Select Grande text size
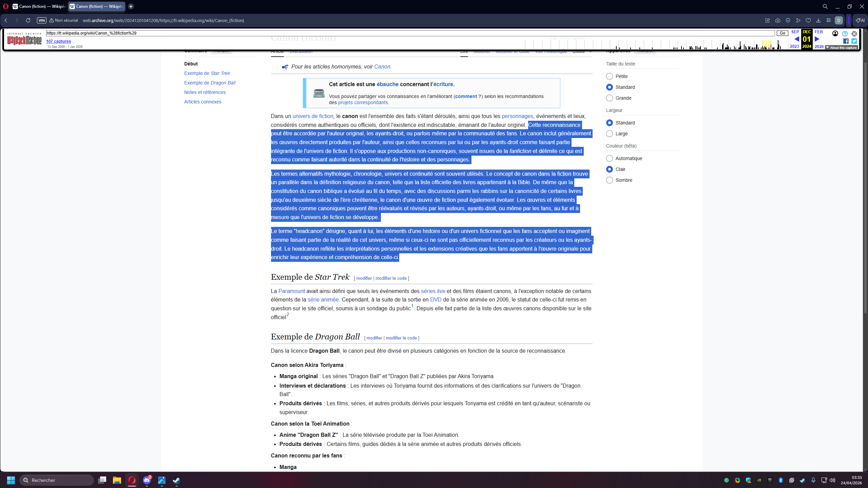 pyautogui.click(x=610, y=98)
